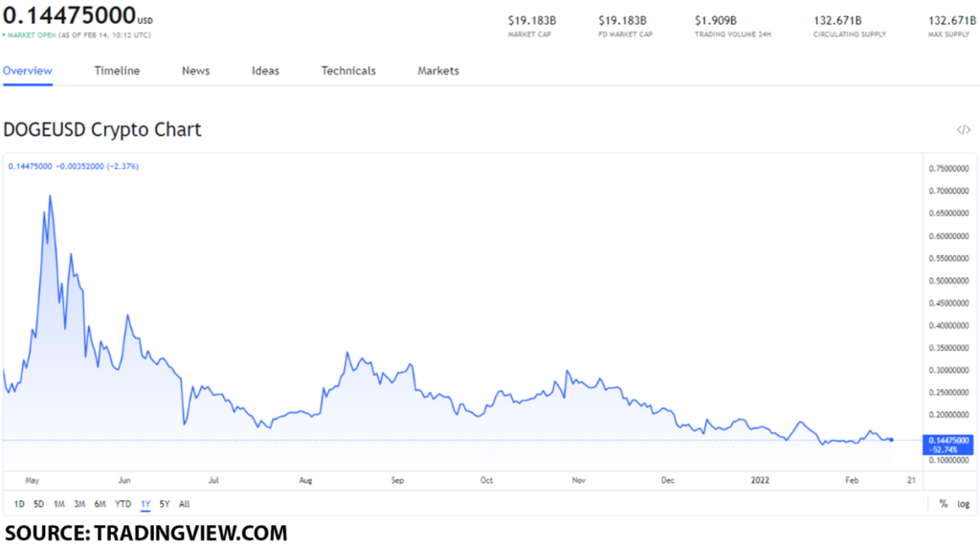The image size is (980, 547).
Task: Select the All time range
Action: (x=185, y=504)
